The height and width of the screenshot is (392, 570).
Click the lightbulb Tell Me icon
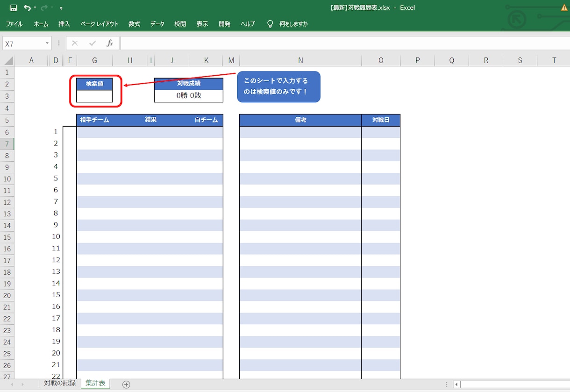pos(270,24)
